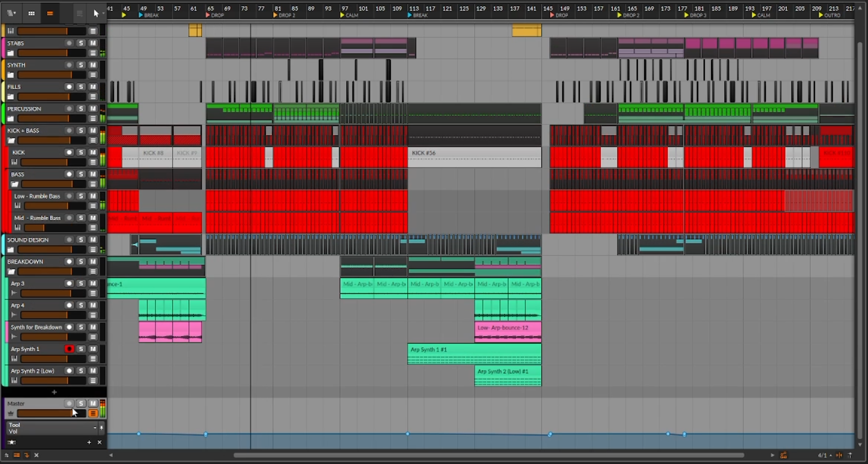Select the Arp Synth 1 #1 clip
Viewport: 868px width, 464px height.
[475, 354]
